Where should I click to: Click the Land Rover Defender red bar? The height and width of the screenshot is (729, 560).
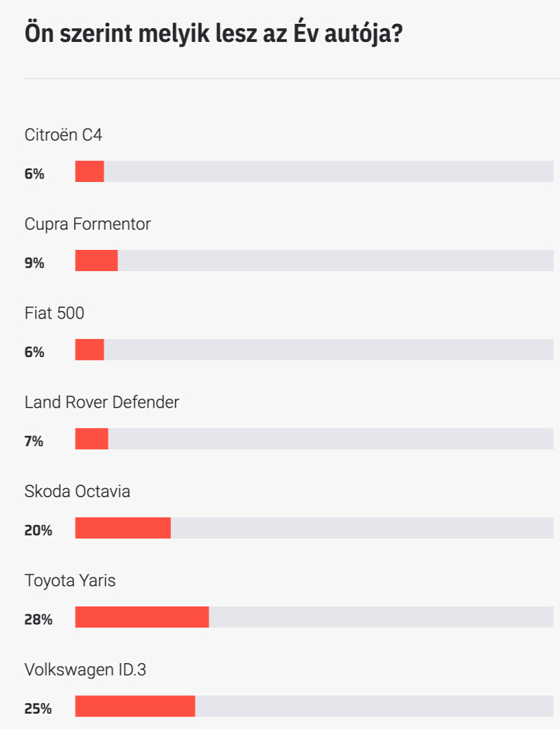pos(92,439)
